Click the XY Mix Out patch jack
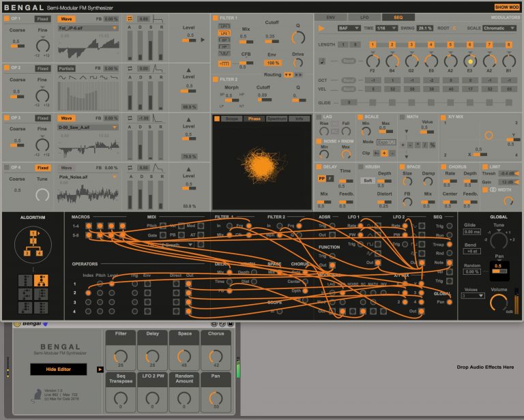The image size is (524, 420). (x=421, y=311)
